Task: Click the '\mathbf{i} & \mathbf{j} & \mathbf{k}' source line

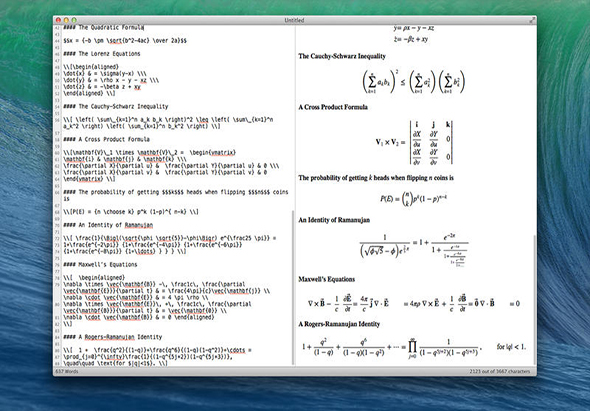Action: 125,159
